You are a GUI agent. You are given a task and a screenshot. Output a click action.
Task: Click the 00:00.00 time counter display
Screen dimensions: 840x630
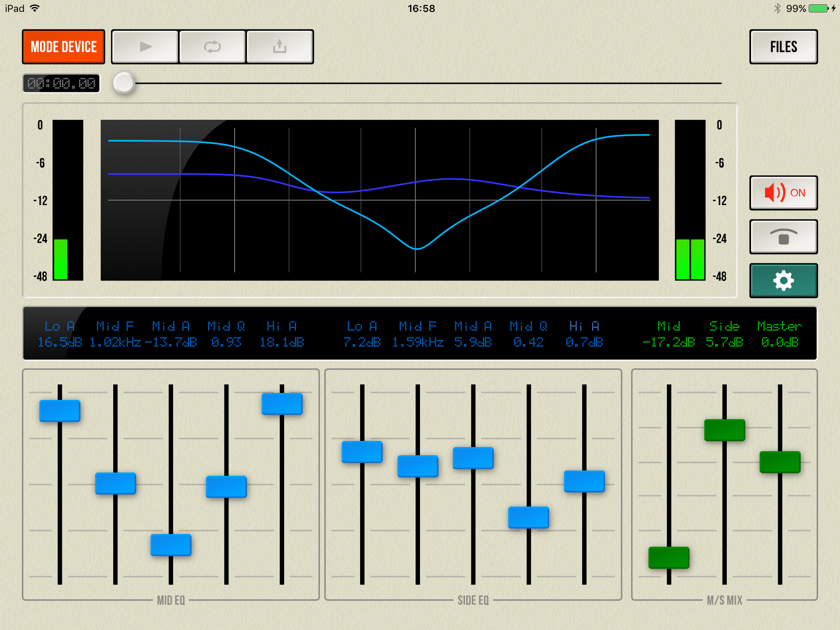[61, 83]
